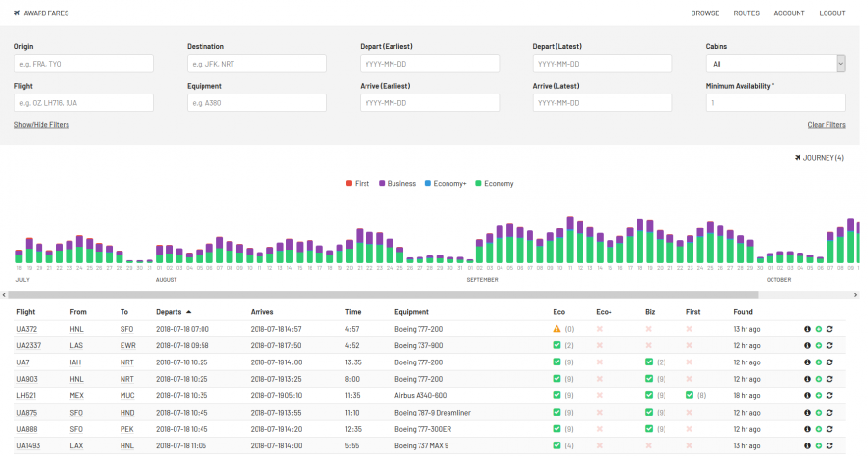868x456 pixels.
Task: Click Show/Hide Filters link
Action: [x=41, y=125]
